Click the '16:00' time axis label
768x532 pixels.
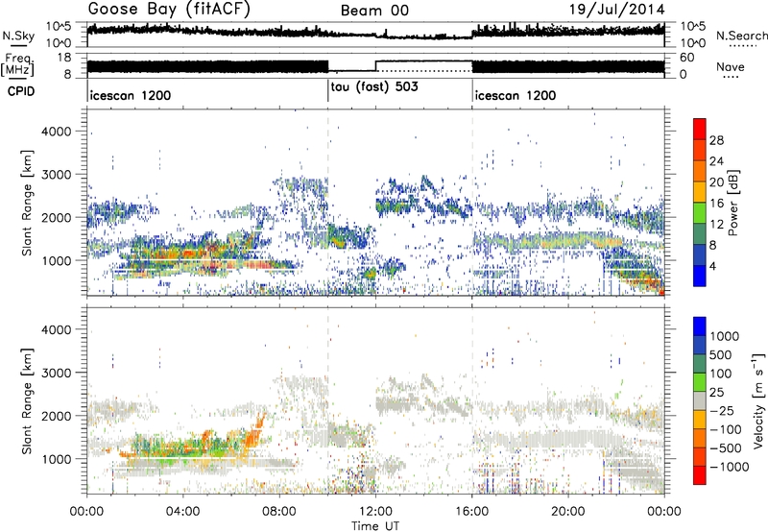click(x=472, y=512)
